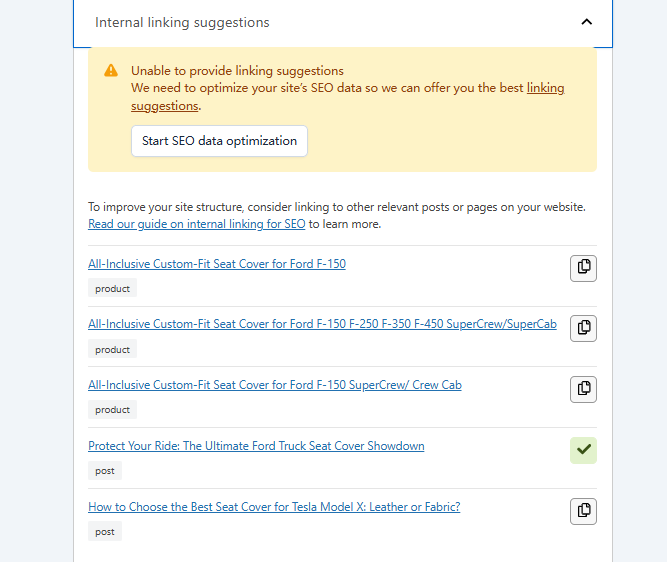The width and height of the screenshot is (667, 562).
Task: Open 'Protect Your Ride' Ford Truck post link
Action: 256,446
